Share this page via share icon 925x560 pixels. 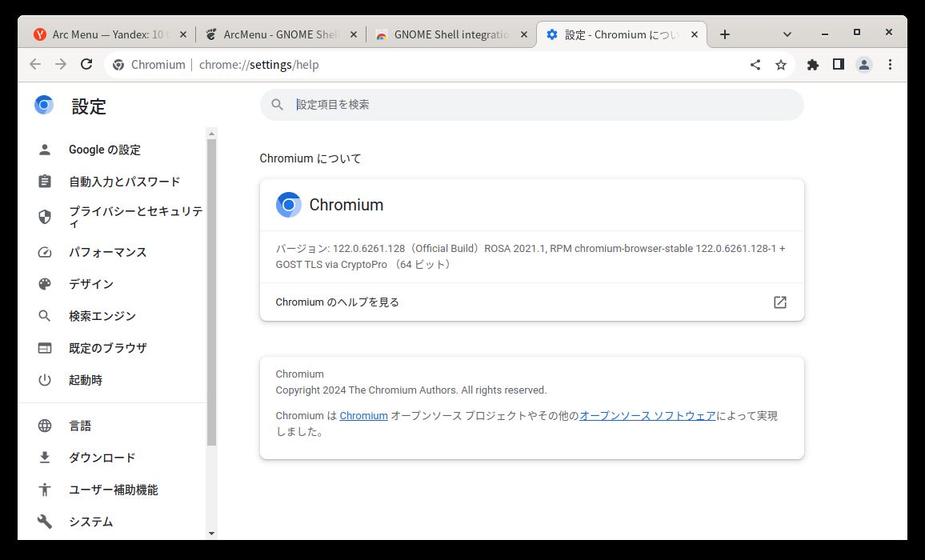pos(755,65)
